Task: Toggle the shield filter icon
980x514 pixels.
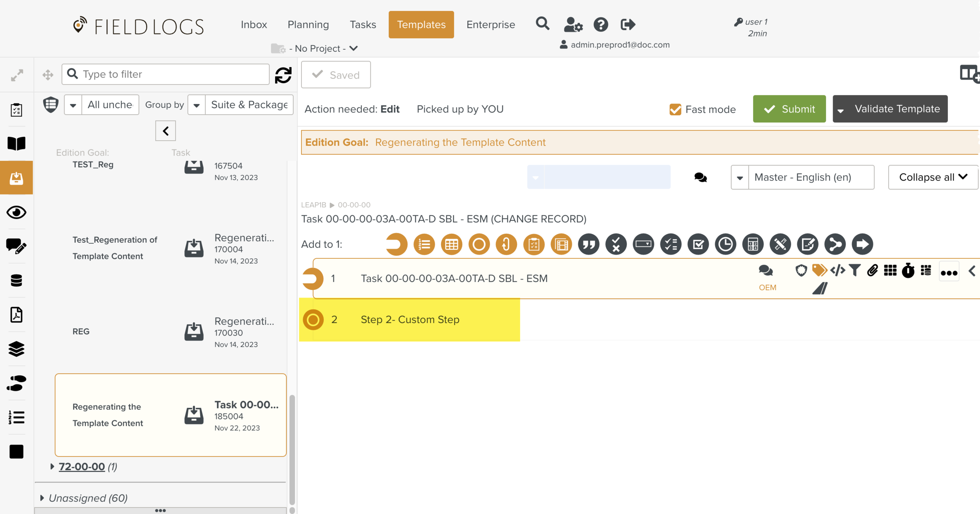Action: [x=51, y=105]
